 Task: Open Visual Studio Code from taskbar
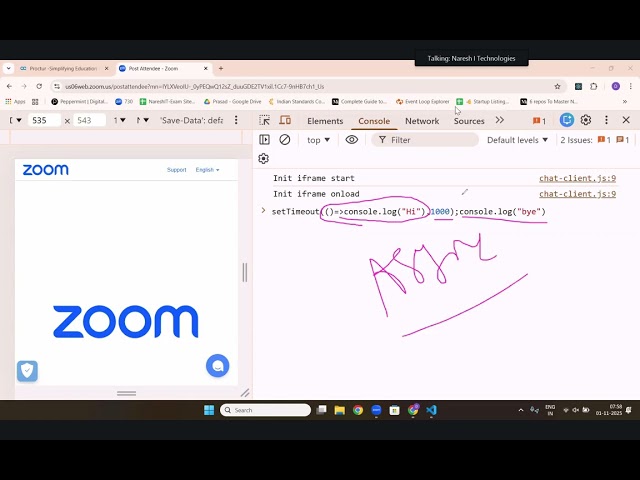[431, 410]
